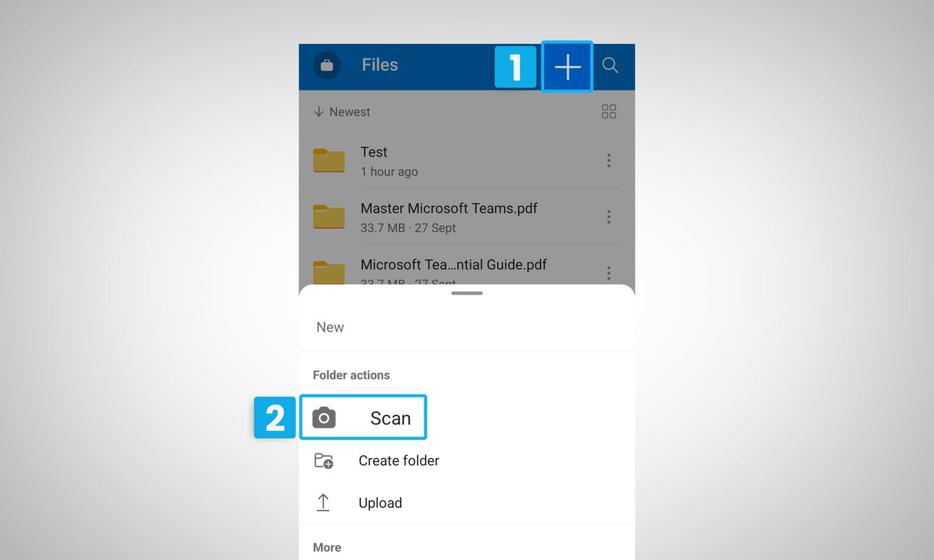Choose Scan from Folder actions

click(363, 417)
